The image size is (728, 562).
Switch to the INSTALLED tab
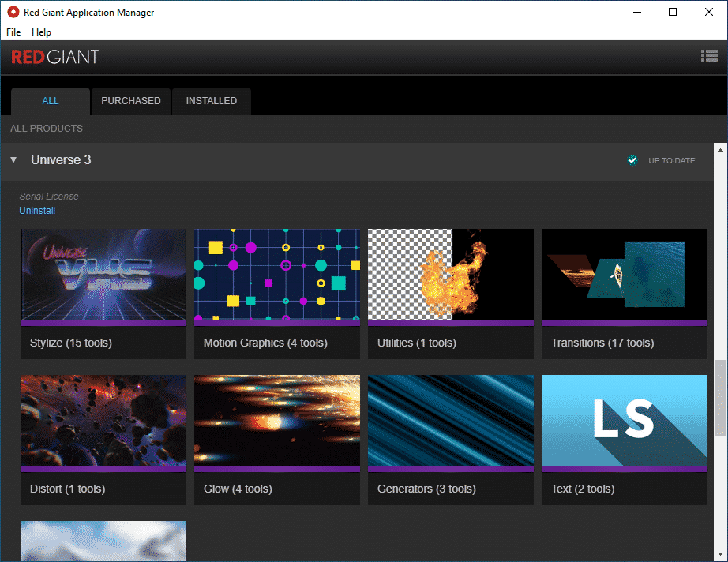(212, 101)
